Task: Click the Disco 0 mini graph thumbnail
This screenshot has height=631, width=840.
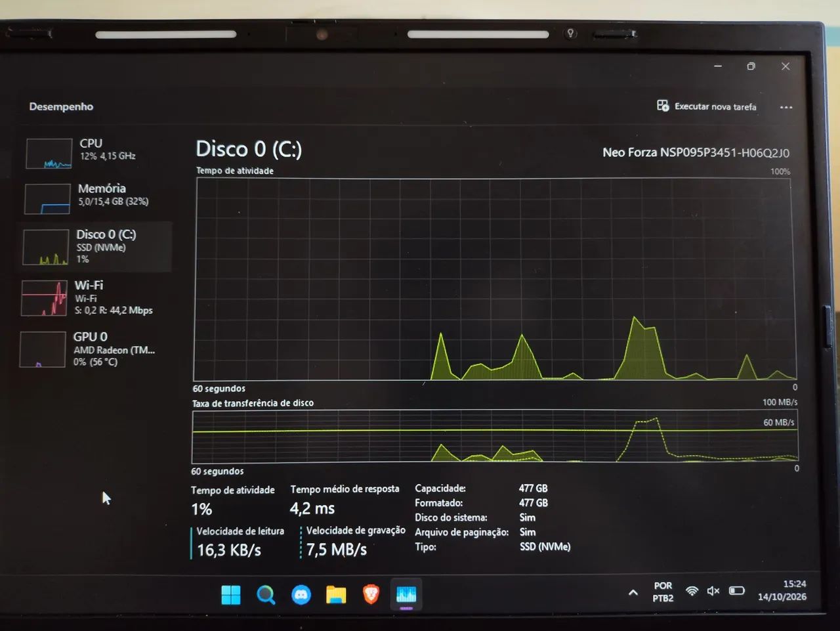Action: 45,247
